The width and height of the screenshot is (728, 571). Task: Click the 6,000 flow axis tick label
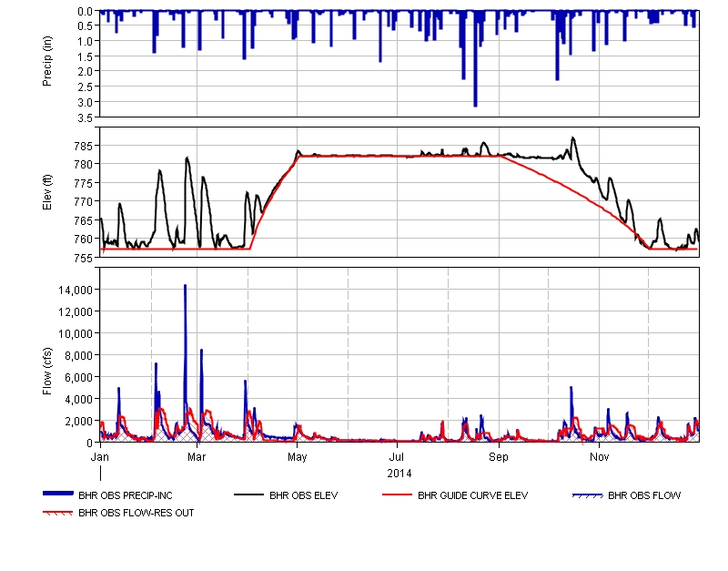(x=78, y=378)
